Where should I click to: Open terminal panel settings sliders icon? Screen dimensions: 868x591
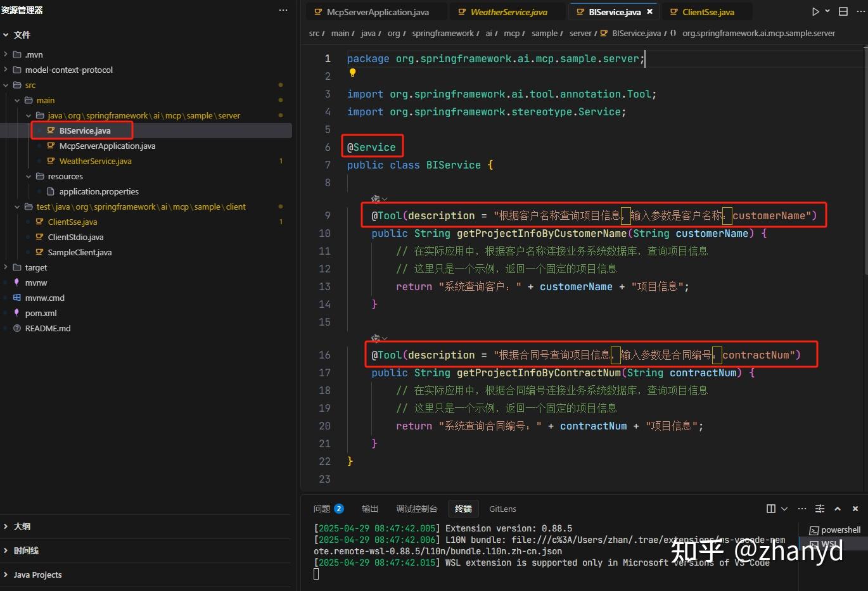[x=820, y=509]
